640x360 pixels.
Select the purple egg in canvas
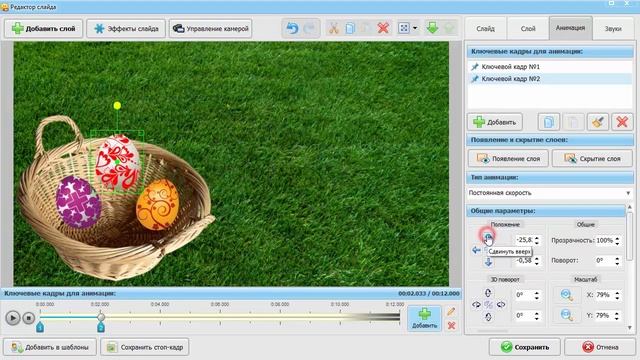pos(78,202)
